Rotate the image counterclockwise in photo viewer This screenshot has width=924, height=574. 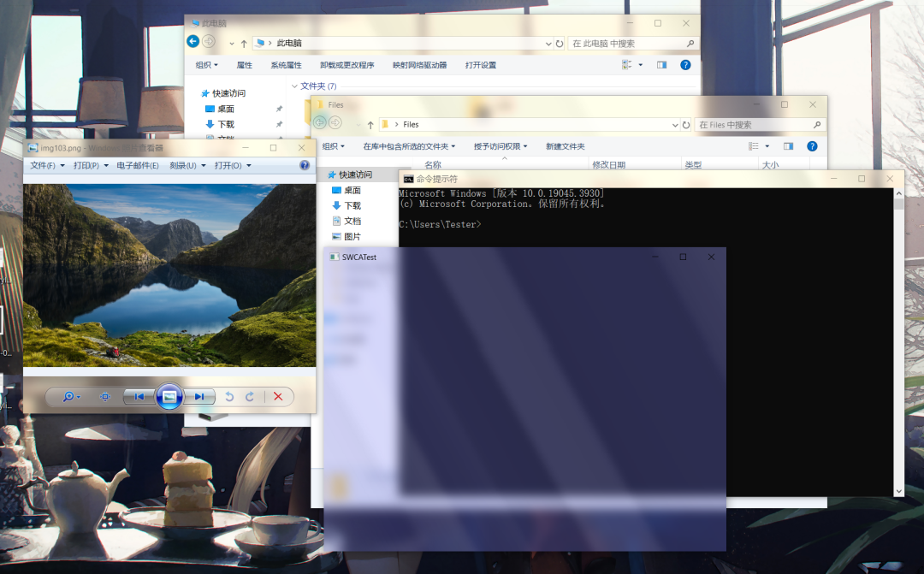click(228, 396)
